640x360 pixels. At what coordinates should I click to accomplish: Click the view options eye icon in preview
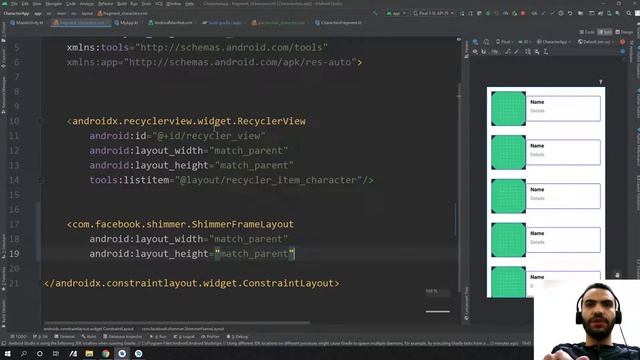tap(476, 52)
